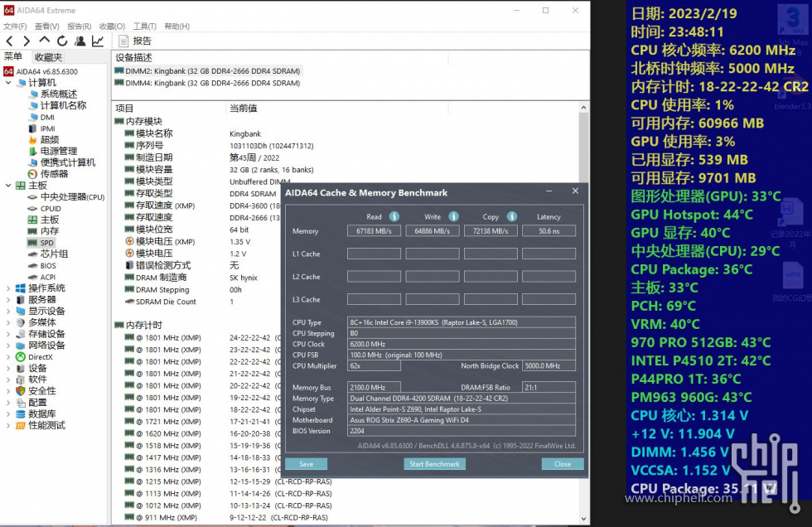
Task: Click scroll up arrow of details list
Action: pos(583,108)
